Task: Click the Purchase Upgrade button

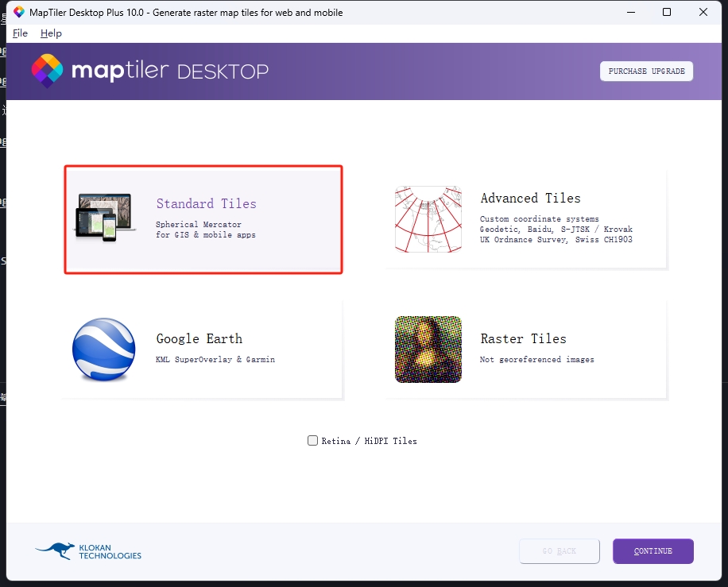Action: point(646,71)
